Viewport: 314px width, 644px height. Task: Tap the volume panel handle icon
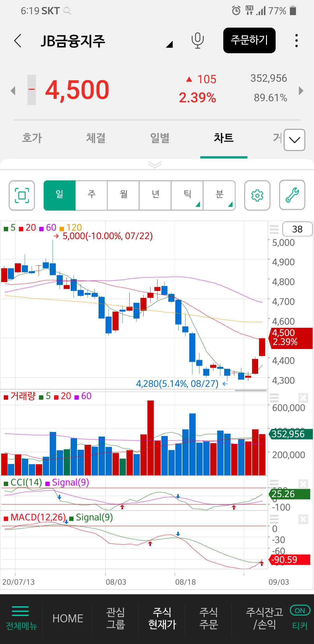(274, 398)
